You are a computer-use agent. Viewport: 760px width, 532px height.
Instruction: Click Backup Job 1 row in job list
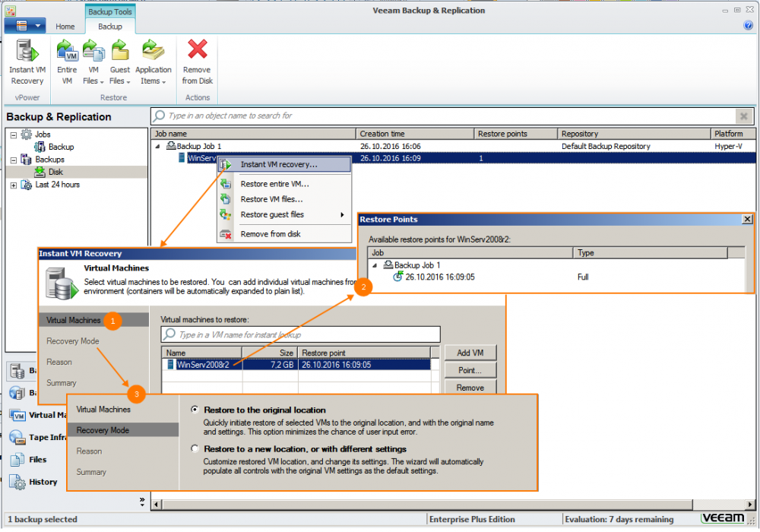(x=453, y=147)
